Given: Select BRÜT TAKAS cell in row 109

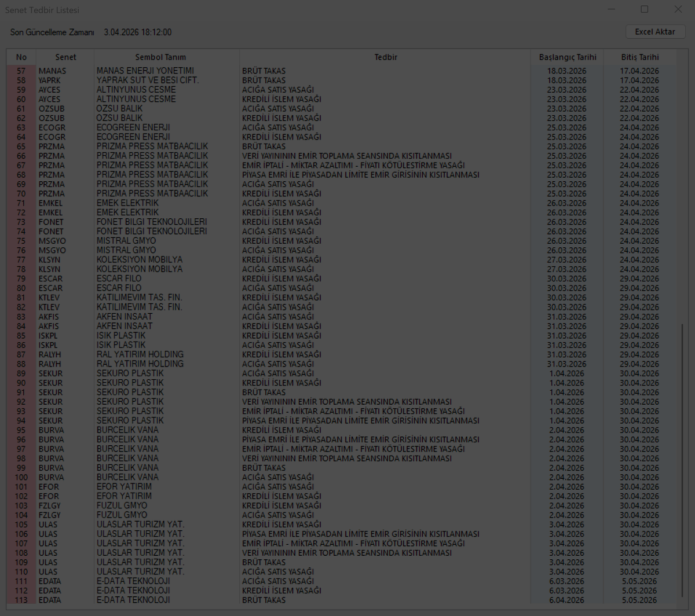Looking at the screenshot, I should (264, 563).
